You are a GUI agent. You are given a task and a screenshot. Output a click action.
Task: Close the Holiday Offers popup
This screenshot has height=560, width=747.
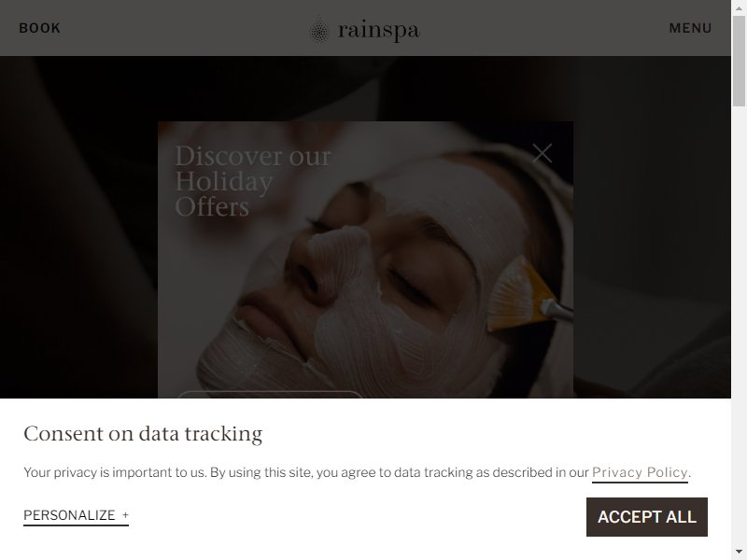coord(543,153)
